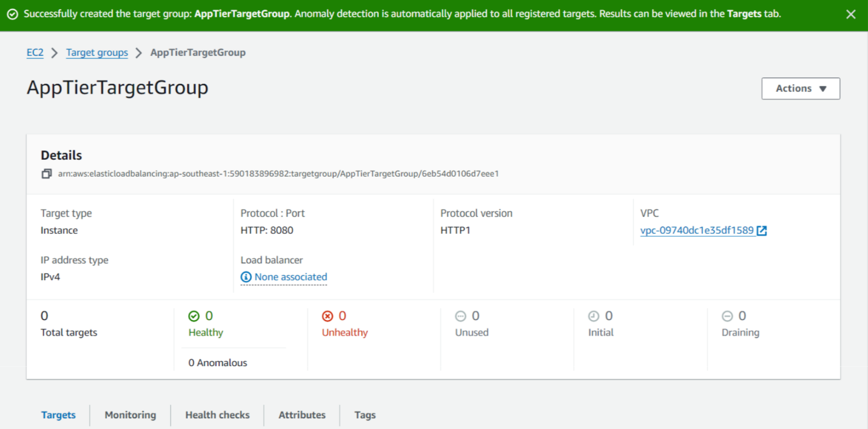The width and height of the screenshot is (868, 429).
Task: Click the Unhealthy count label
Action: coord(345,332)
